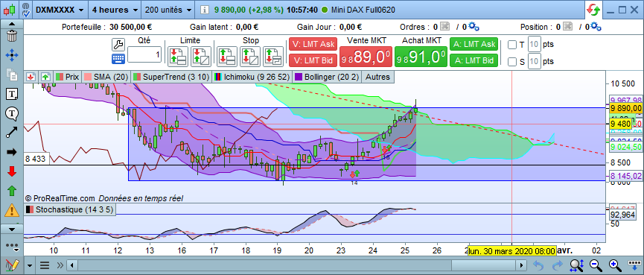Click the close position X icon
644x275 pixels.
[x=567, y=27]
